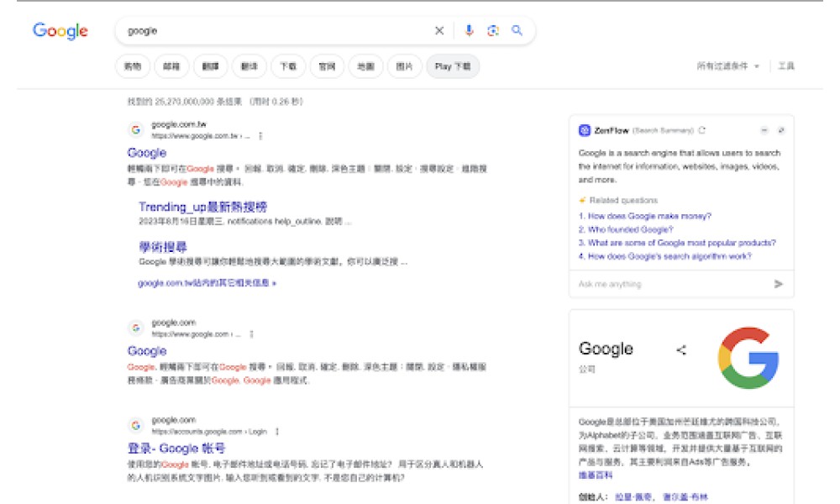This screenshot has height=504, width=840.
Task: Send the ZenFlow question with arrow icon
Action: [779, 284]
